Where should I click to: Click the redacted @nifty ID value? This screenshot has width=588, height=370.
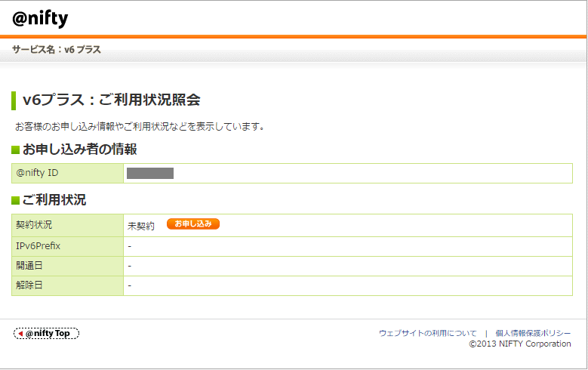150,174
